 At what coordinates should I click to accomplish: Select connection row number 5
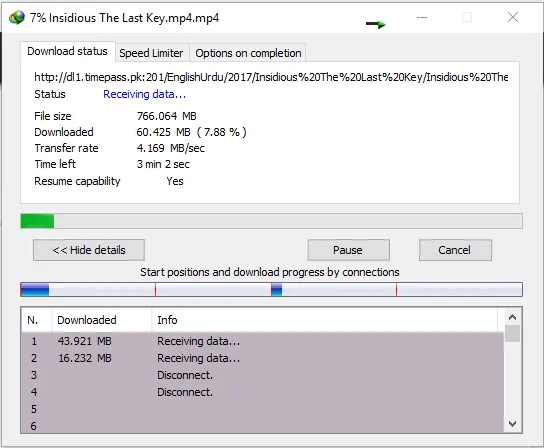click(x=263, y=409)
